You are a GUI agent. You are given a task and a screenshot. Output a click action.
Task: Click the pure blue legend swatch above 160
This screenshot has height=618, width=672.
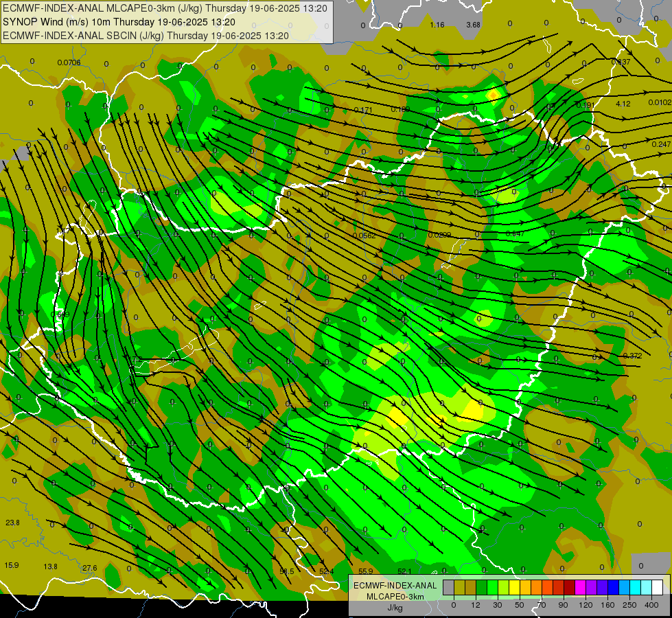tap(614, 587)
